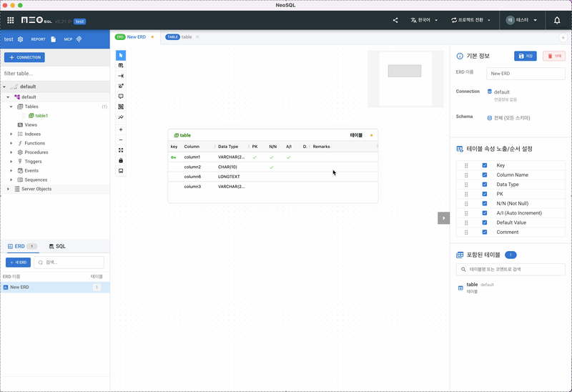Click the zoom in plus icon

(x=121, y=129)
